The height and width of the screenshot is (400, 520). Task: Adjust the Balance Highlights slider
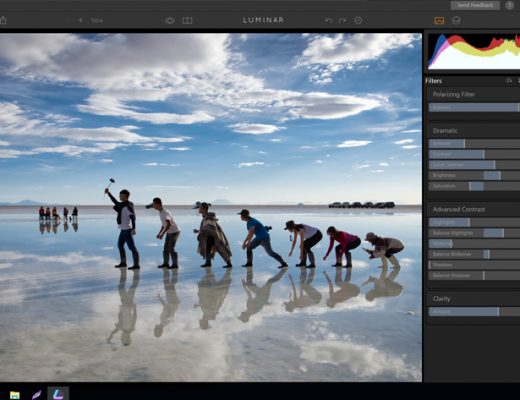[474, 233]
